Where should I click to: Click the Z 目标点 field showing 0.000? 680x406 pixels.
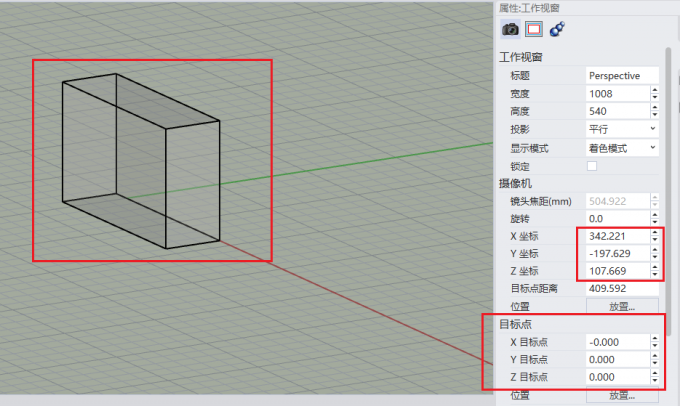(618, 377)
